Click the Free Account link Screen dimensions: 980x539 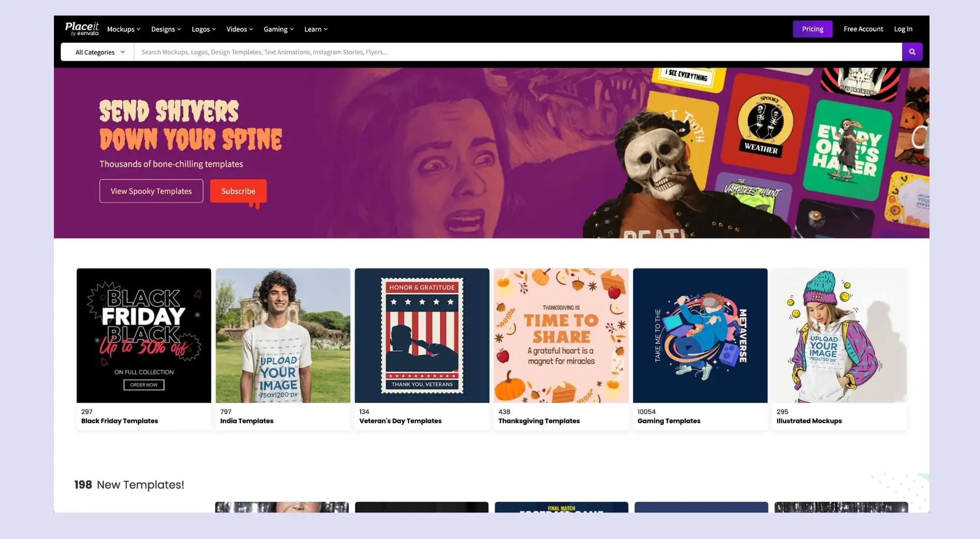(863, 29)
